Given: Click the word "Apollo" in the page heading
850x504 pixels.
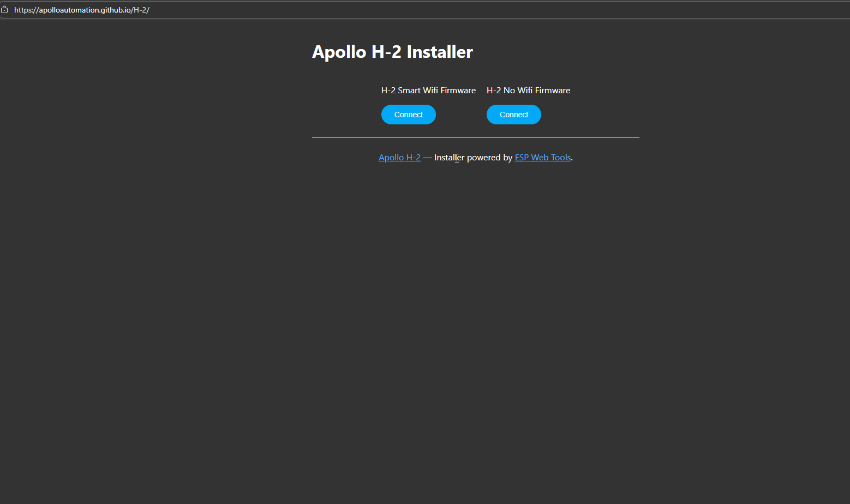Looking at the screenshot, I should point(339,52).
